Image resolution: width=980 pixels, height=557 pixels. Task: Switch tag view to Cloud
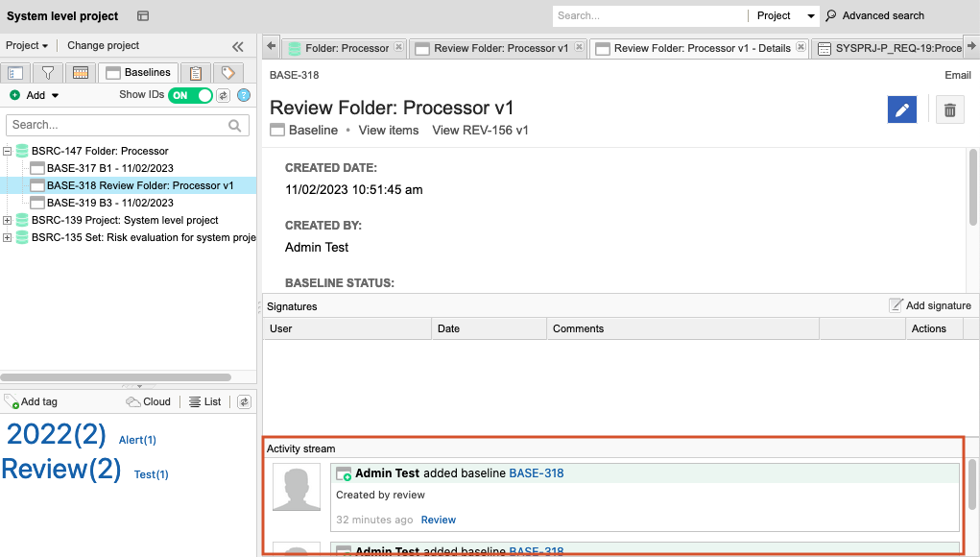148,402
